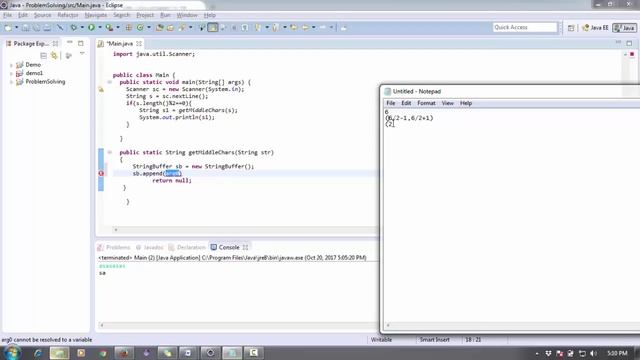Open the Refactor menu

click(68, 15)
